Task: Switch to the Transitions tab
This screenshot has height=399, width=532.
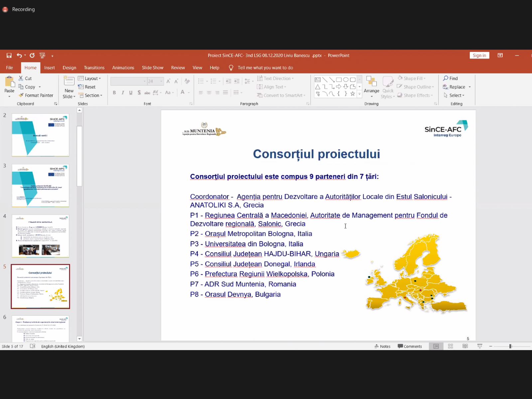Action: pyautogui.click(x=94, y=68)
